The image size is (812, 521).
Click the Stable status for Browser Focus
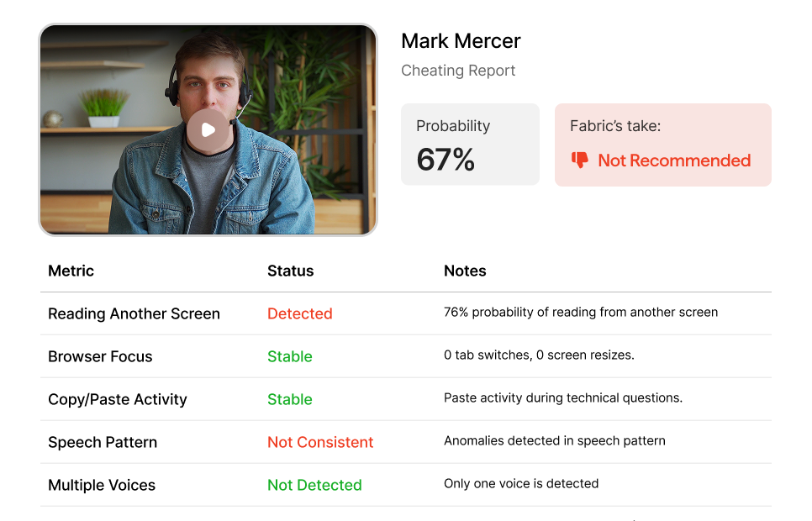point(290,356)
